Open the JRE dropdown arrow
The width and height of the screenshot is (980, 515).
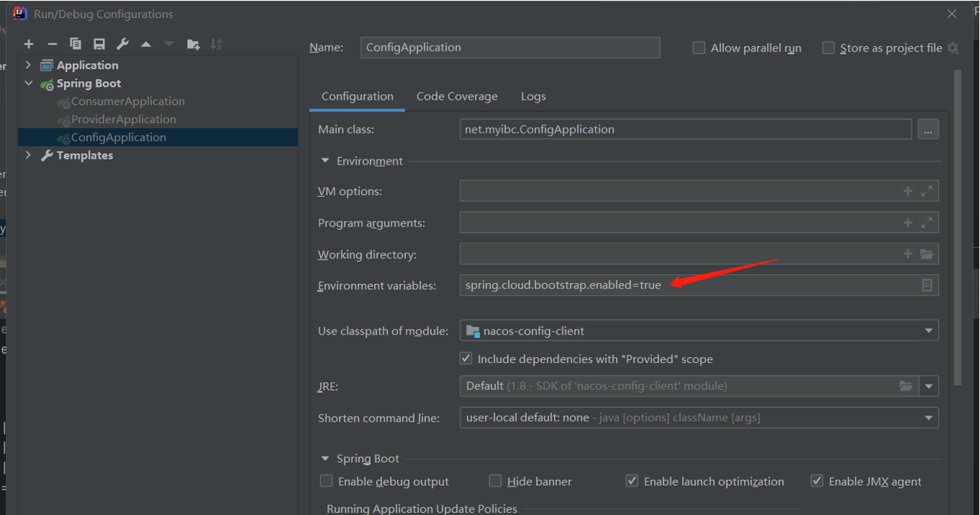click(929, 386)
